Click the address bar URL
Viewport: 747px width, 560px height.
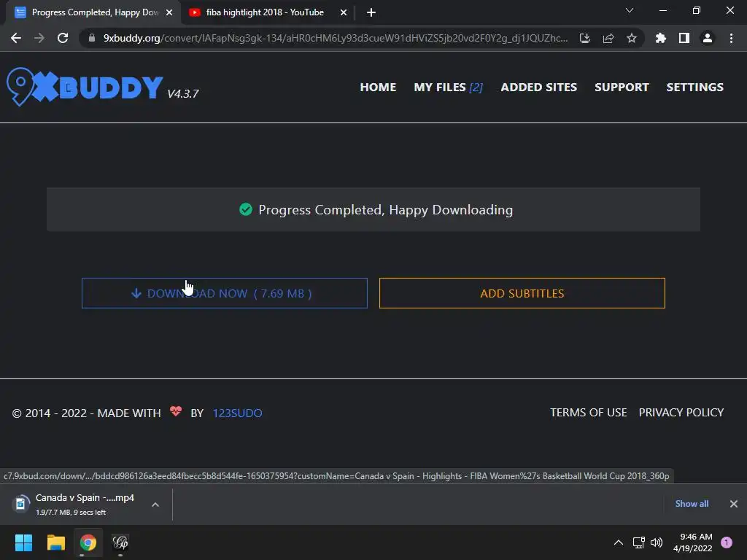pyautogui.click(x=336, y=38)
